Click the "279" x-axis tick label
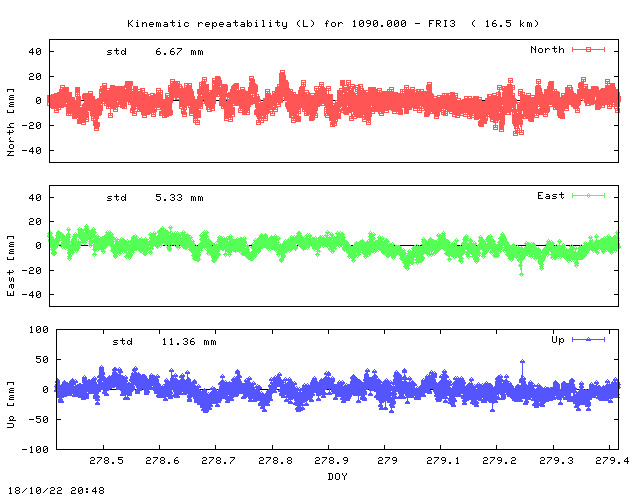This screenshot has width=640, height=496. point(387,461)
